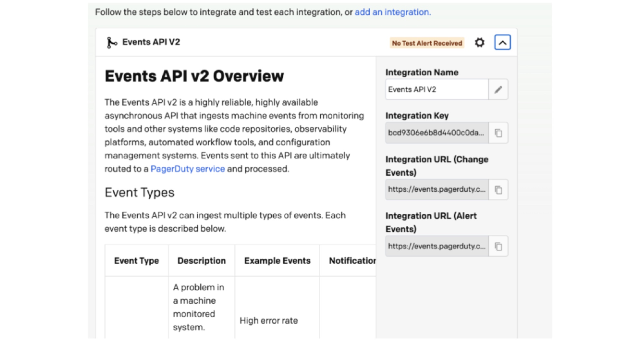Copy the Integration Key
This screenshot has width=644, height=343.
coord(498,133)
